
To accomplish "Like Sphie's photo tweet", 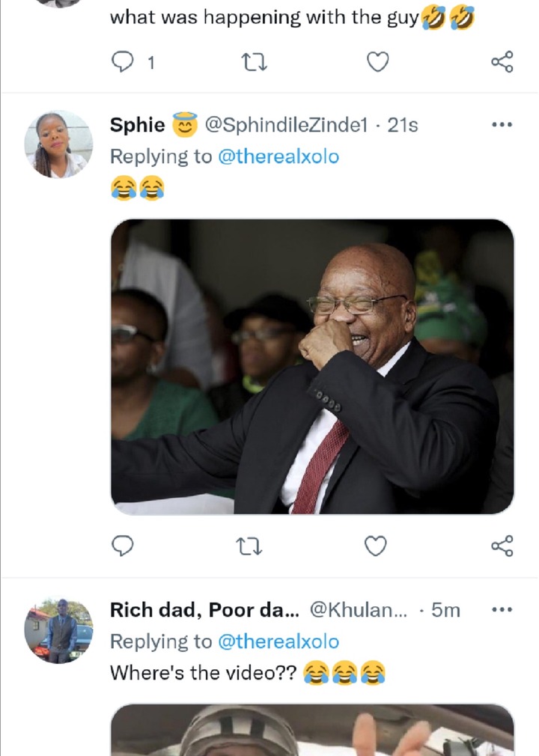I will (x=377, y=547).
